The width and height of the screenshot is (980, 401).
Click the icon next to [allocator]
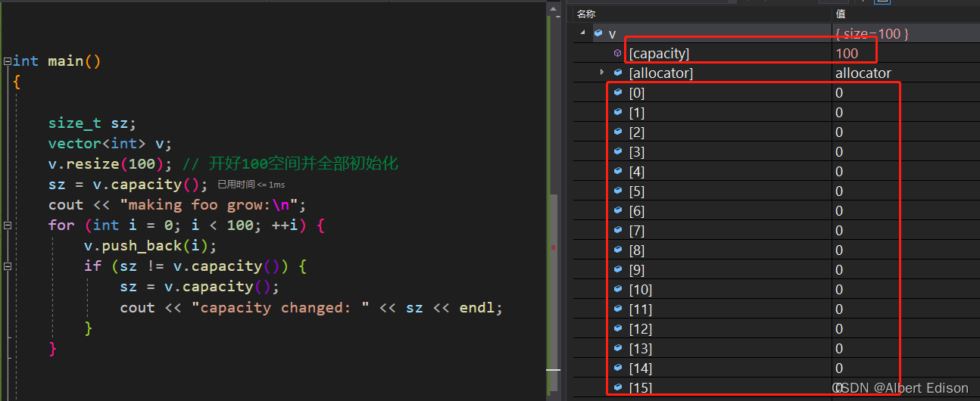pyautogui.click(x=617, y=73)
